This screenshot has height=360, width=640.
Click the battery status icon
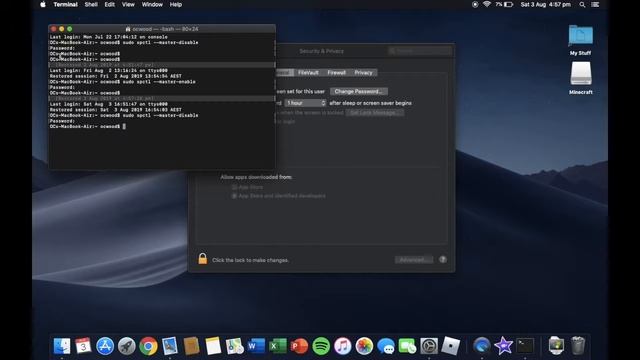click(508, 4)
